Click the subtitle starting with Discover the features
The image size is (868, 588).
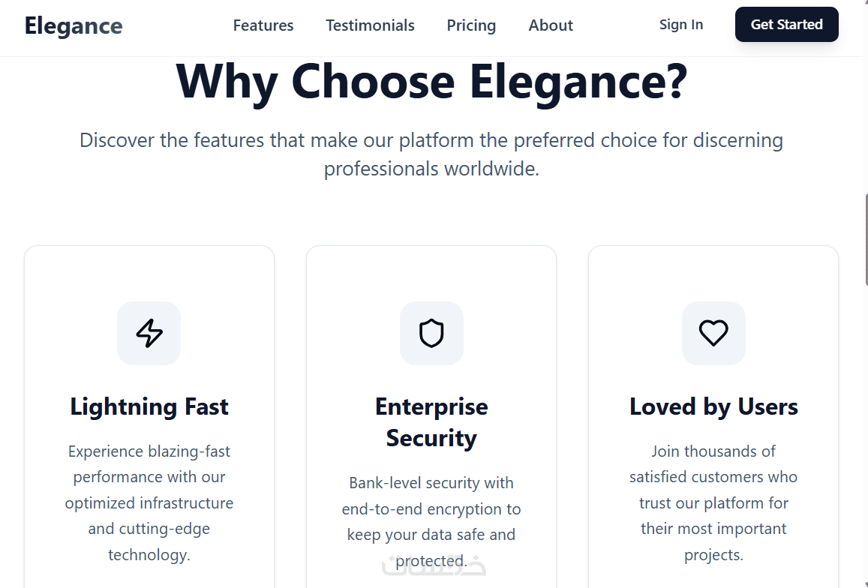click(x=431, y=154)
